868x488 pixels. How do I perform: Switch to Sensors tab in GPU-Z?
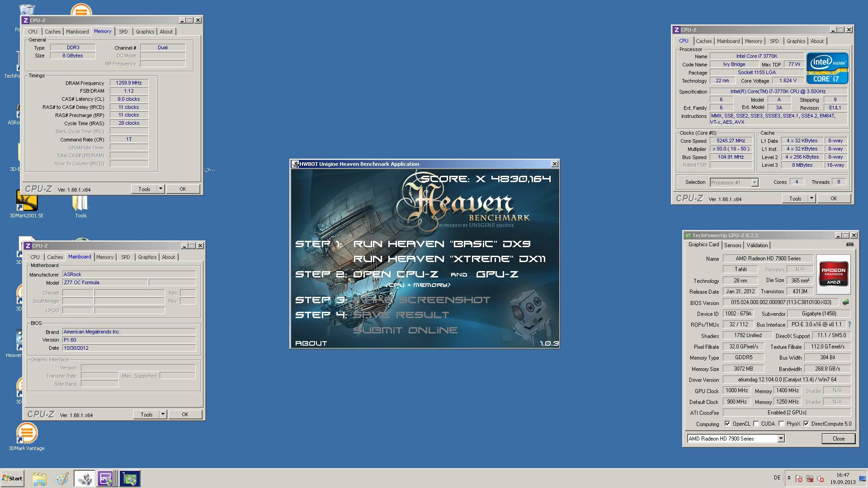[x=733, y=245]
